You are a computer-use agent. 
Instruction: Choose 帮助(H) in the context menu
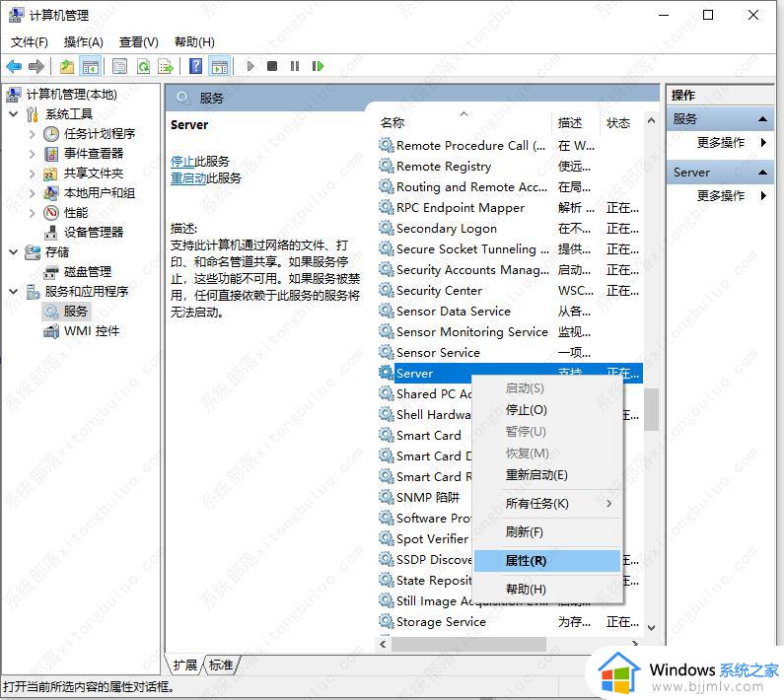pos(547,590)
